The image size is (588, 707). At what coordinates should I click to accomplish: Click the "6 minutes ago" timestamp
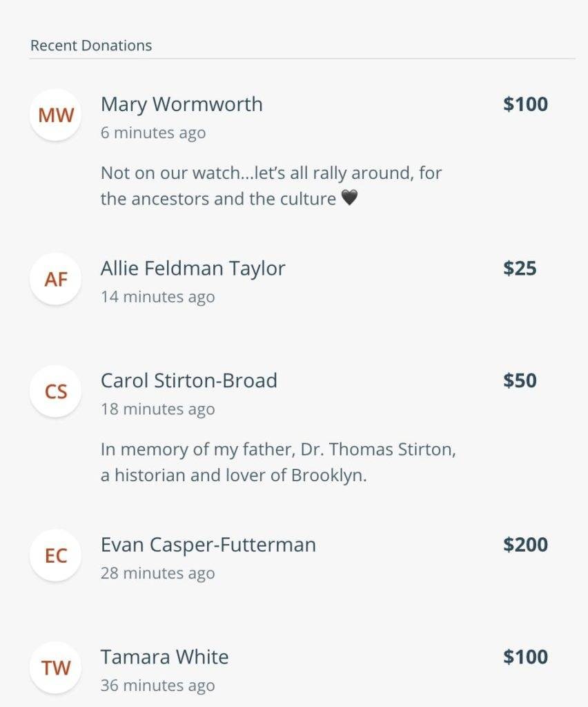tap(153, 133)
